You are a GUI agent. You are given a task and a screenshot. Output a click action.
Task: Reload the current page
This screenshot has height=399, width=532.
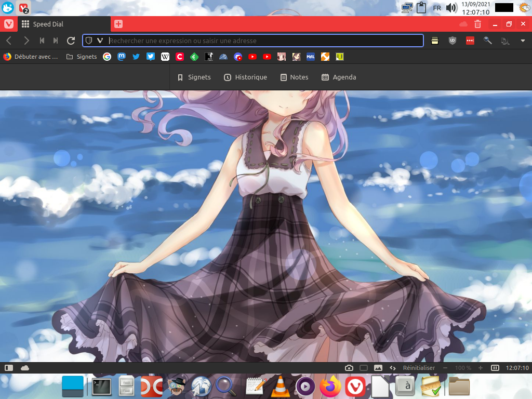(71, 41)
